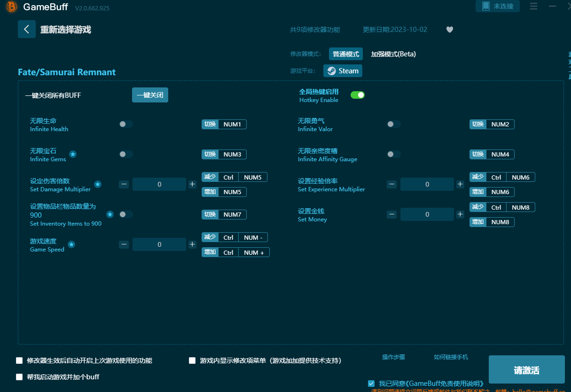Toggle Infinite Affinity Gauge switch
This screenshot has width=571, height=392.
pyautogui.click(x=394, y=154)
